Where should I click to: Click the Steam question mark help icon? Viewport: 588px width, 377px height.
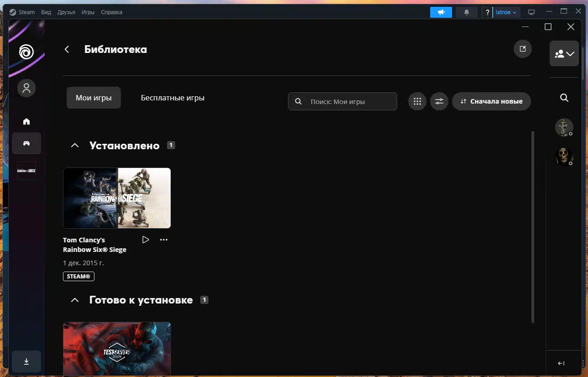pyautogui.click(x=488, y=12)
